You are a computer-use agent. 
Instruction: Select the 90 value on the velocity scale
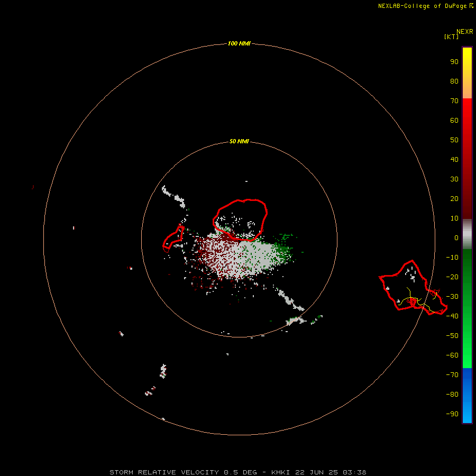[x=454, y=62]
